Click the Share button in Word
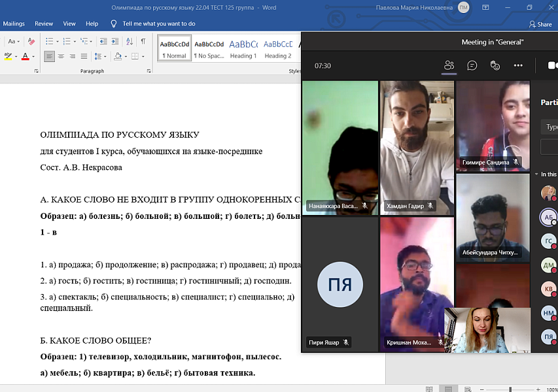 point(540,24)
